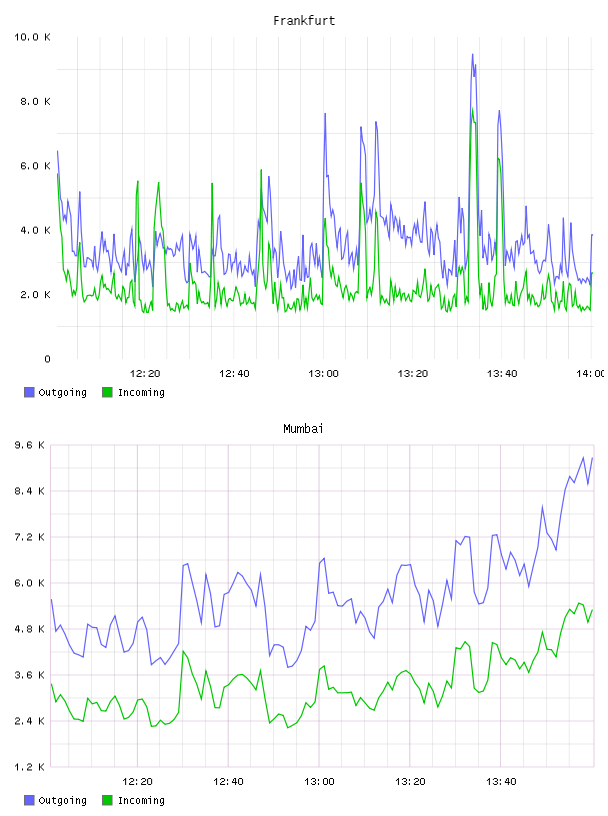Screen dimensions: 608x816
Task: Select Mumbai Outgoing legend label
Action: click(62, 801)
